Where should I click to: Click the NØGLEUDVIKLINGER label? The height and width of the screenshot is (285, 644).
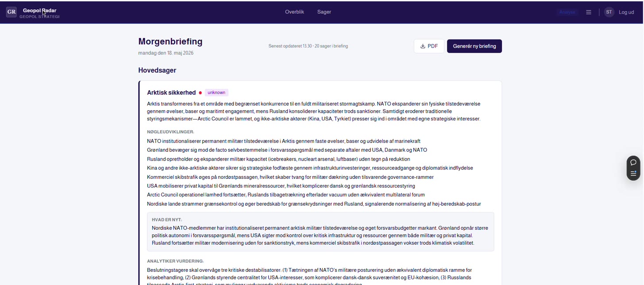[x=170, y=132]
